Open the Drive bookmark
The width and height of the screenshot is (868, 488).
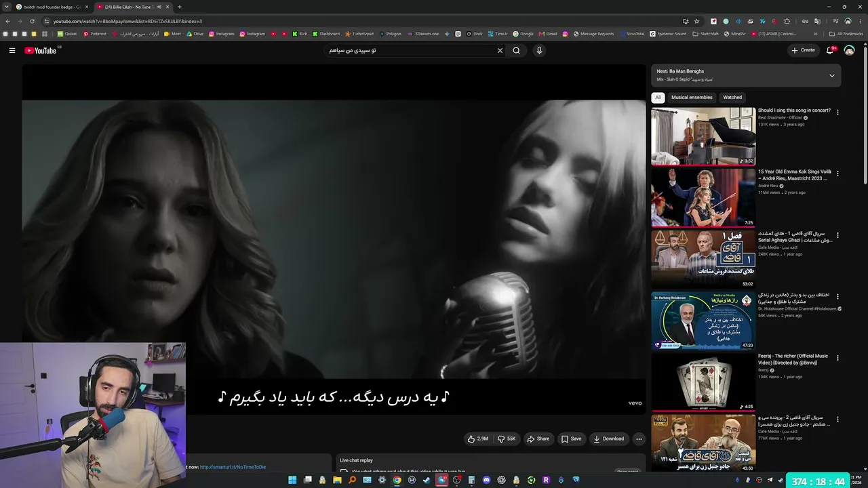195,34
